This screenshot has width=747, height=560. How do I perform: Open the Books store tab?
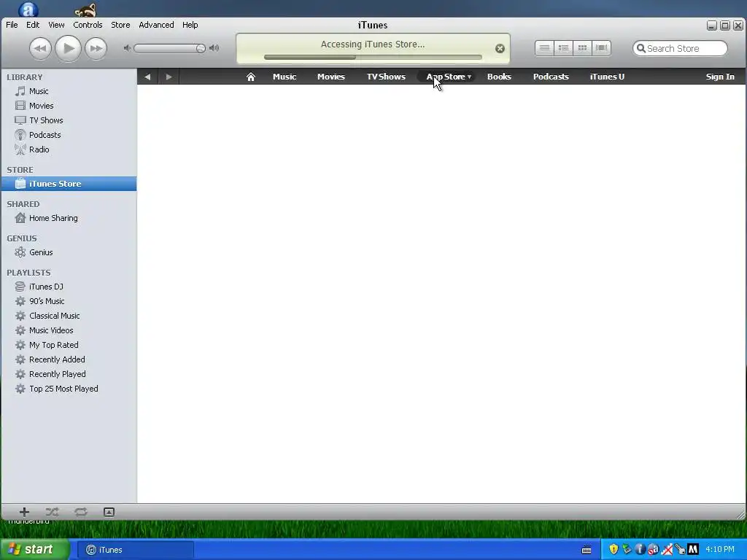(499, 77)
